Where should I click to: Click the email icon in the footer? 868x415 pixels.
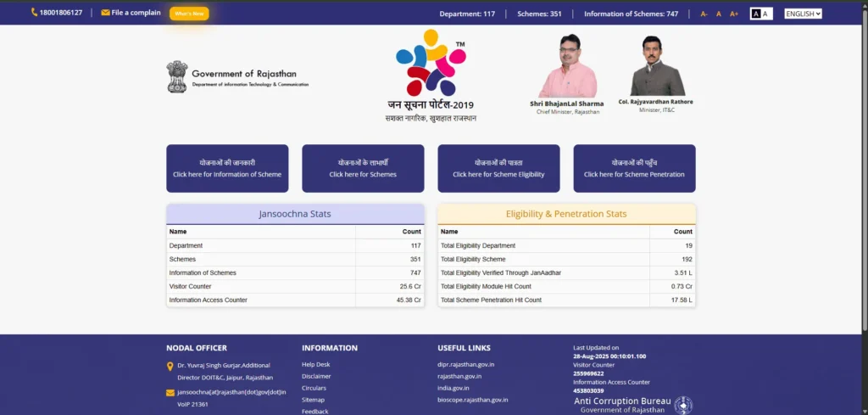pos(170,392)
